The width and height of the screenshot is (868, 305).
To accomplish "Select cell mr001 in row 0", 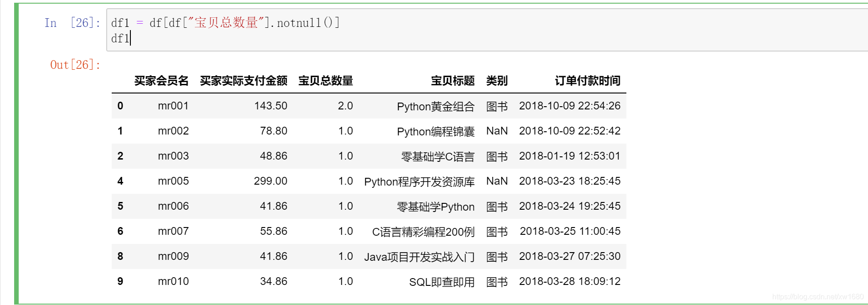I will [x=173, y=106].
